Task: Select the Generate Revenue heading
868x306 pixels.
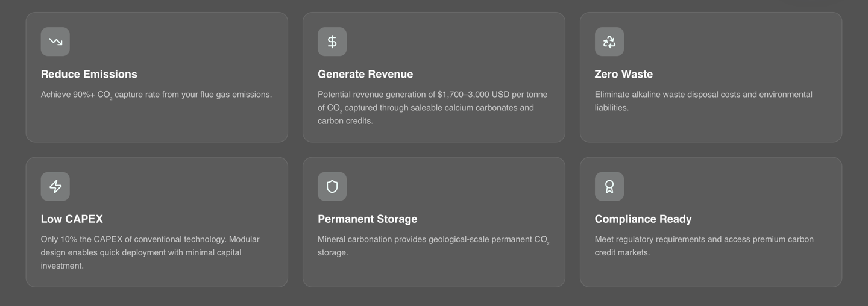Action: [x=365, y=74]
